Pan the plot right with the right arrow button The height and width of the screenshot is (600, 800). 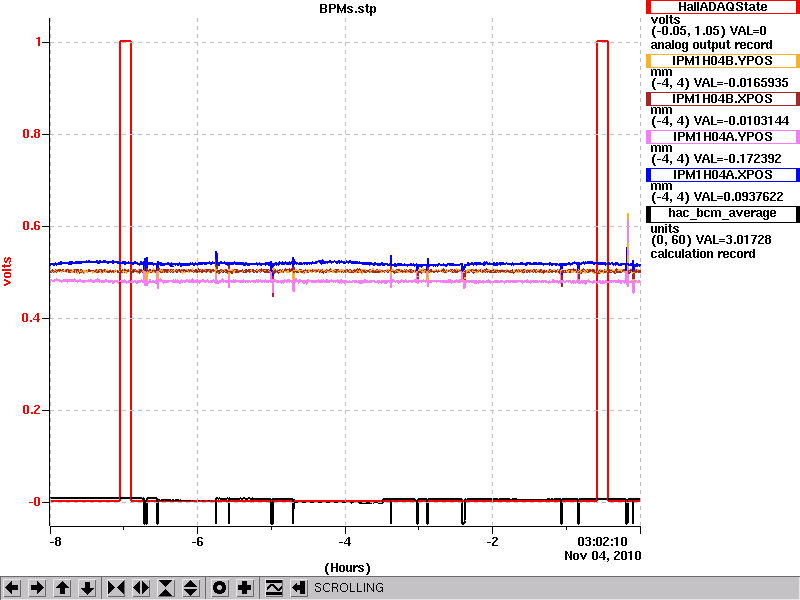[37, 588]
